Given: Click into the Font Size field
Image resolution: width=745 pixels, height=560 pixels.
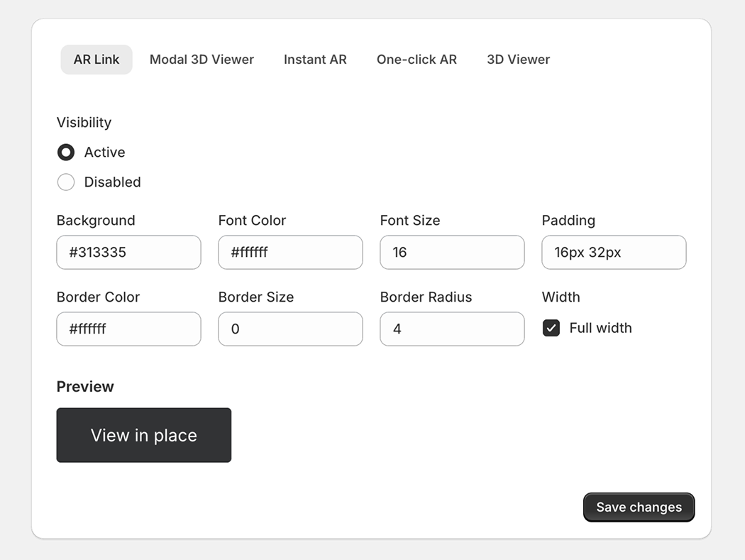Looking at the screenshot, I should click(x=452, y=253).
